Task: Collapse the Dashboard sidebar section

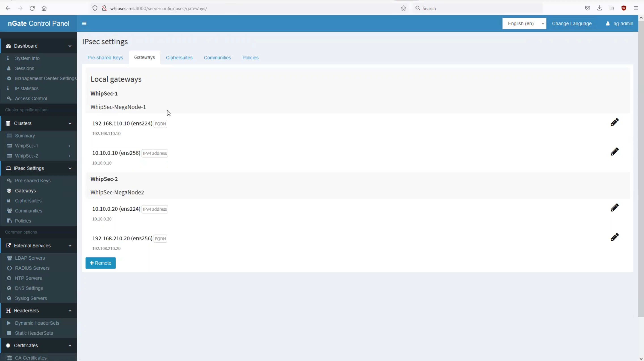Action: [38, 46]
